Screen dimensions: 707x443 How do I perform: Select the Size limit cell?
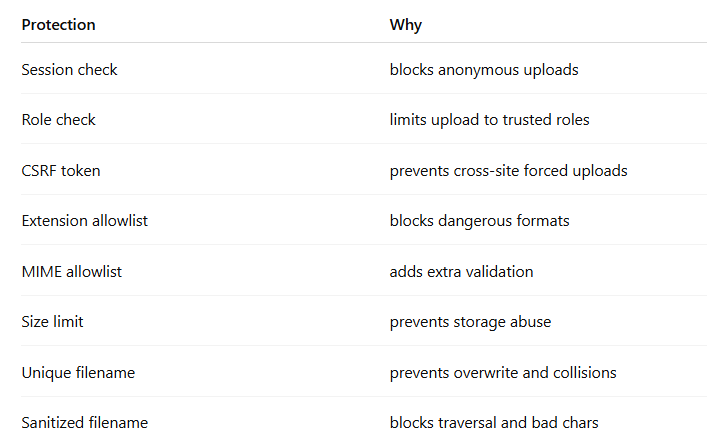53,322
